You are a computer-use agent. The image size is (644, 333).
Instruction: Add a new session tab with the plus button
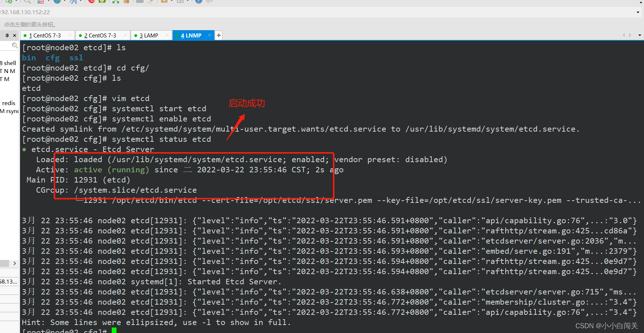coord(218,35)
